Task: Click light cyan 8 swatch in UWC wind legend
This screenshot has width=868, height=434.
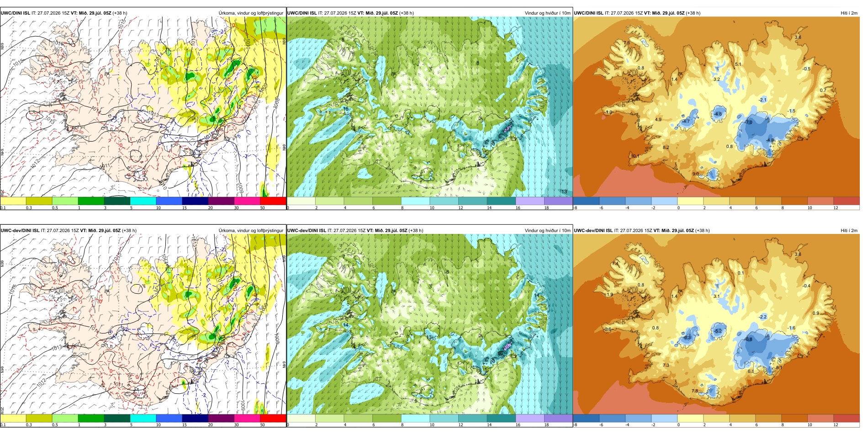Action: 415,201
